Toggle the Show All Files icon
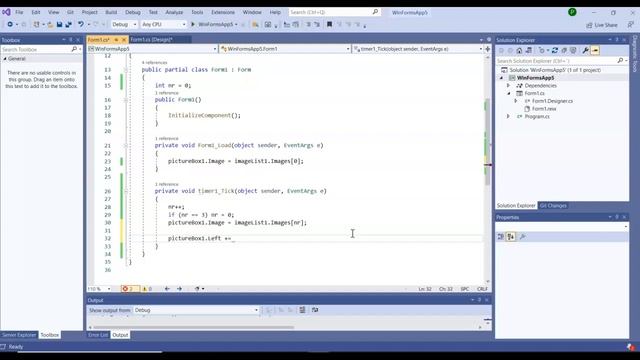This screenshot has height=360, width=640. tap(573, 50)
